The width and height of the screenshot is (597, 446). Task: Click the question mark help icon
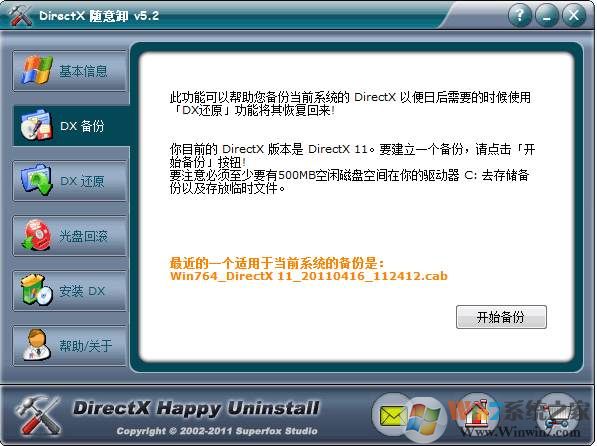pyautogui.click(x=520, y=16)
